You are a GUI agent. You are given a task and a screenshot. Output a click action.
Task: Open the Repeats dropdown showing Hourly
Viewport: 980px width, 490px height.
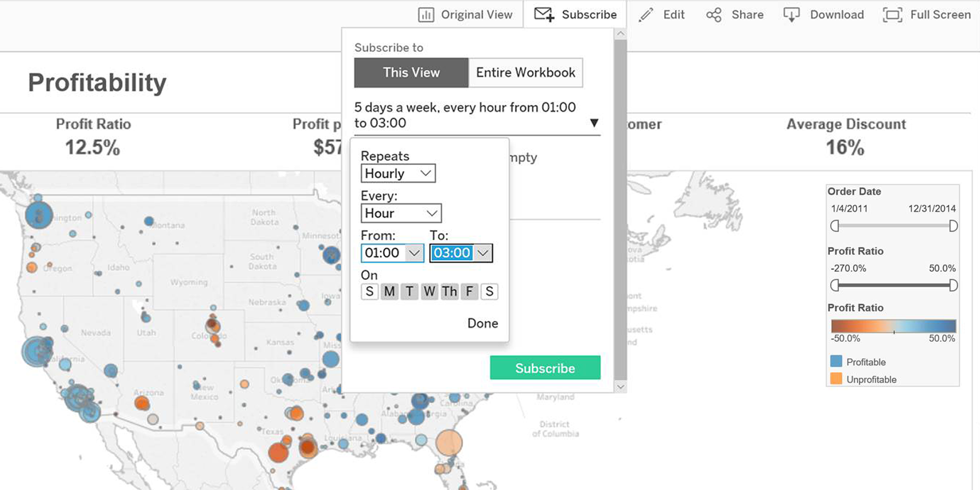(x=397, y=173)
